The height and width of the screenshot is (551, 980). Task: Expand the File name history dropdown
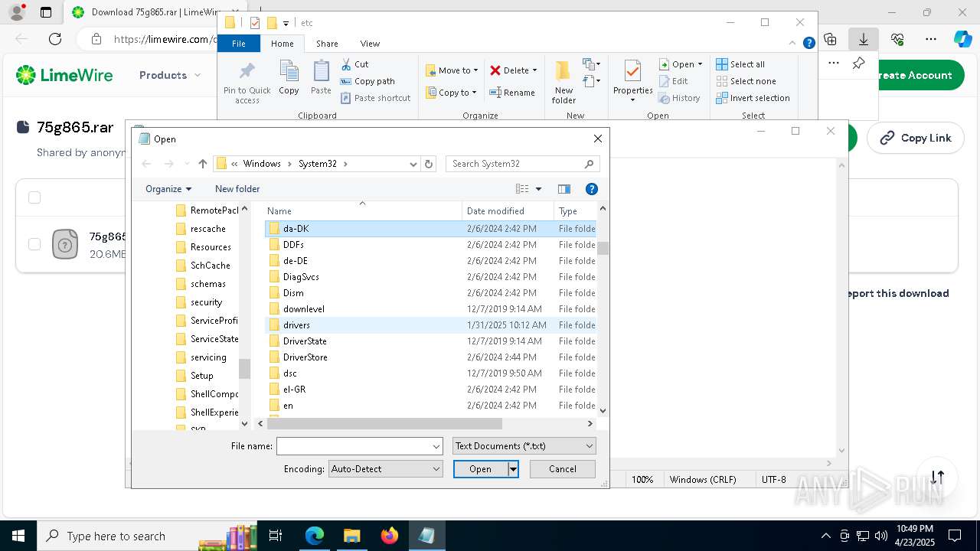point(436,446)
